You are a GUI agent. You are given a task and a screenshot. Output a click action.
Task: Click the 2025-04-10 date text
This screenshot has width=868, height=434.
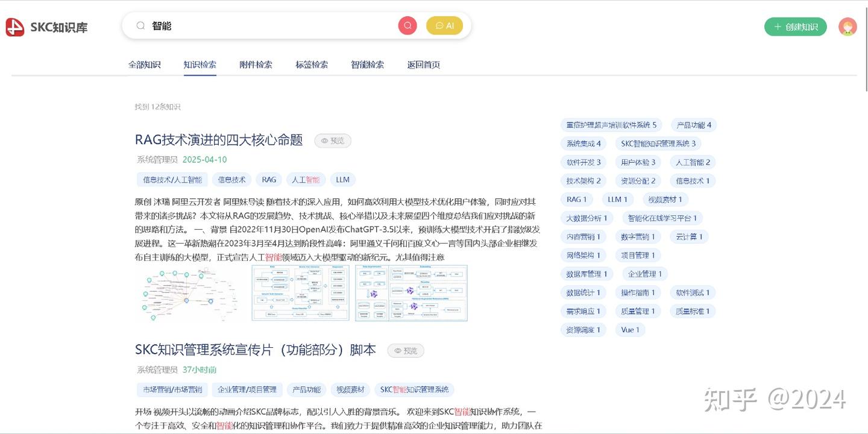[205, 160]
